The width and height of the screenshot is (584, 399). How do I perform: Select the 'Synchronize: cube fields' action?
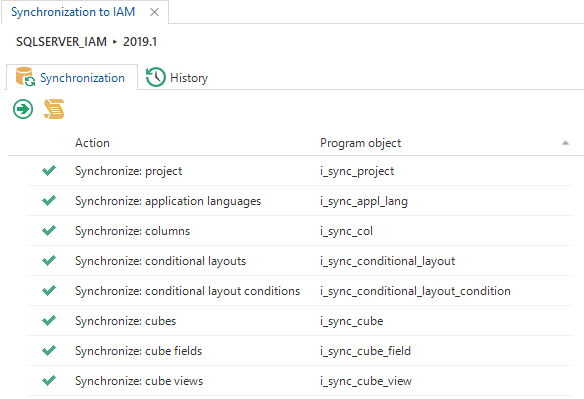click(139, 351)
